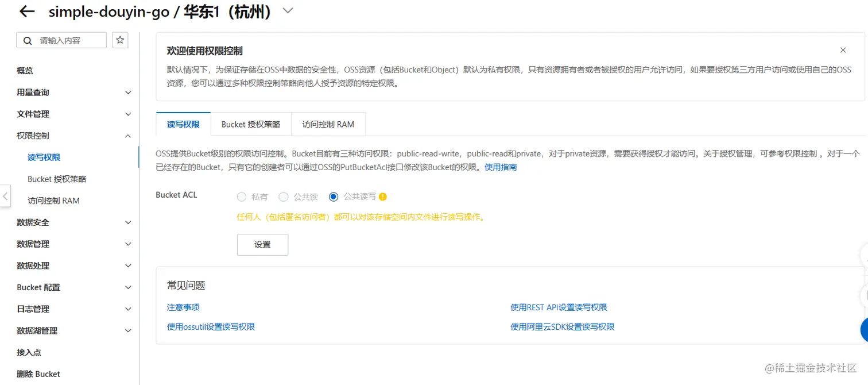This screenshot has width=868, height=385.
Task: Click the 欢迎使用权限控制 heading
Action: (x=205, y=51)
